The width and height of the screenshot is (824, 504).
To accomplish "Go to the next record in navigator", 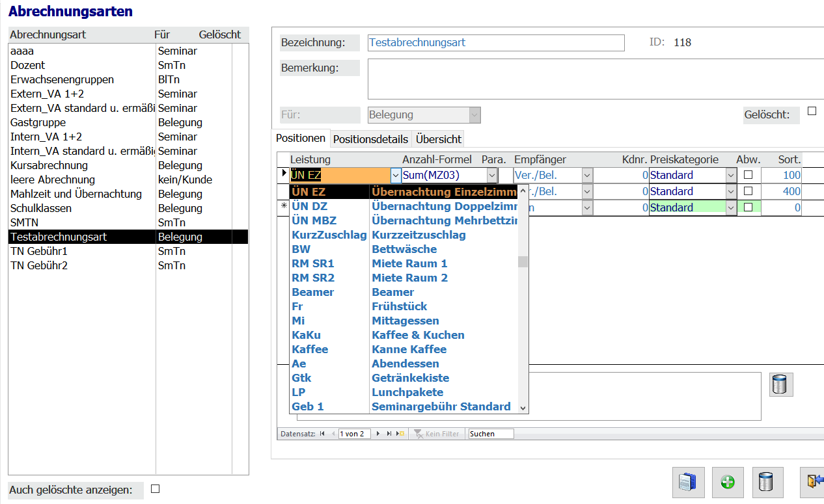I will 378,434.
